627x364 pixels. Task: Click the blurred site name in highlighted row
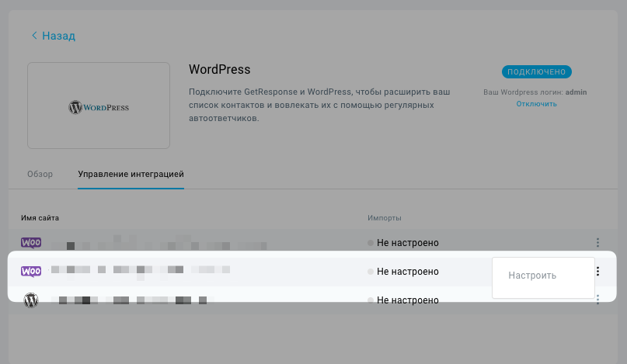[x=141, y=272]
